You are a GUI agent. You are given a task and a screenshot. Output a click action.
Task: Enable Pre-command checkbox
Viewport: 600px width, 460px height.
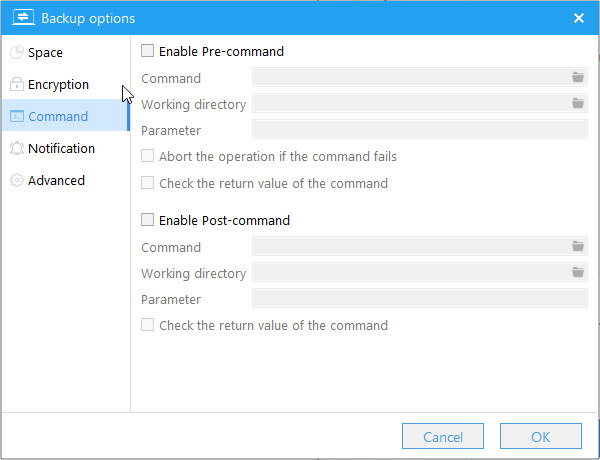click(x=148, y=51)
